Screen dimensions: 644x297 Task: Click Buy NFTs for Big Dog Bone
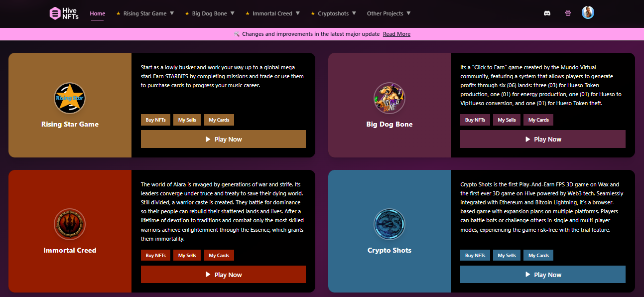[x=475, y=120]
